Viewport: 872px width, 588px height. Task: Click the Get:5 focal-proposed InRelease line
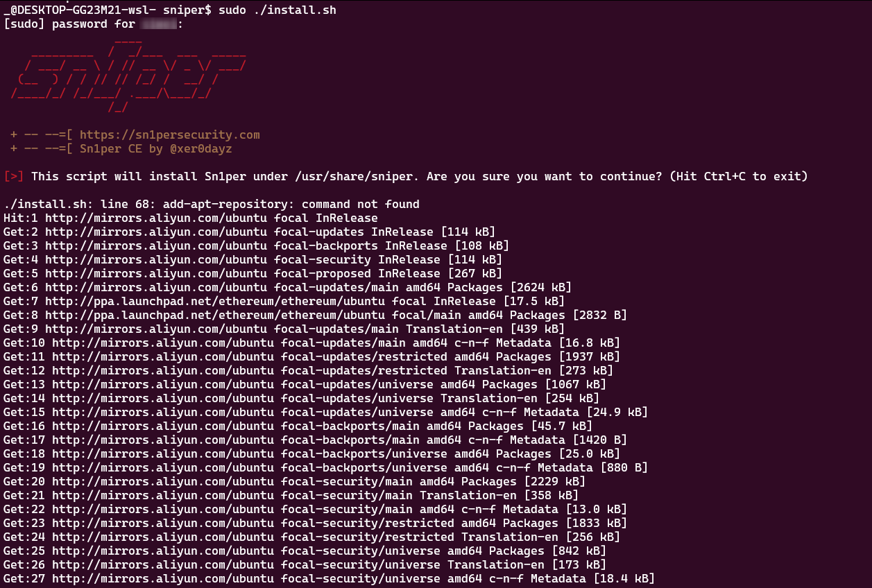point(253,273)
